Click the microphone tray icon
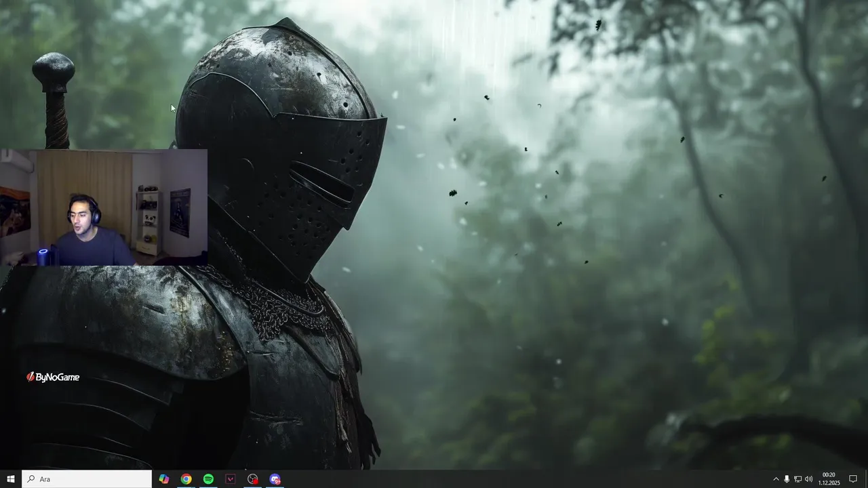 [x=787, y=479]
